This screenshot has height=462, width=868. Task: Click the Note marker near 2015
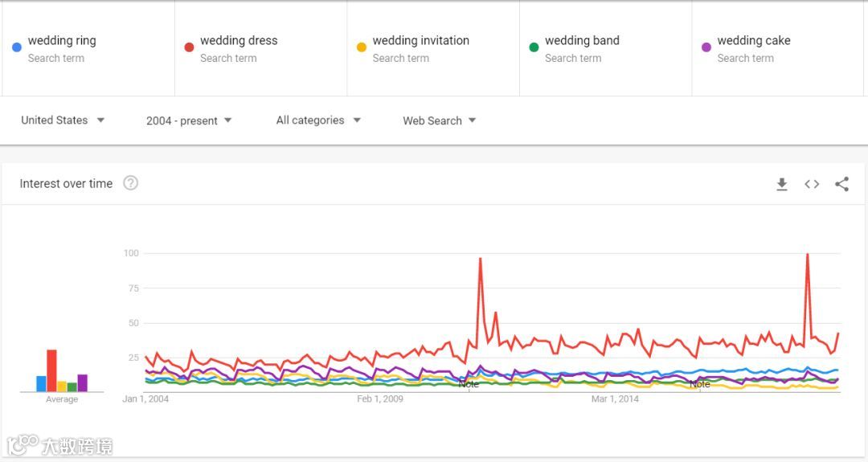pos(700,384)
